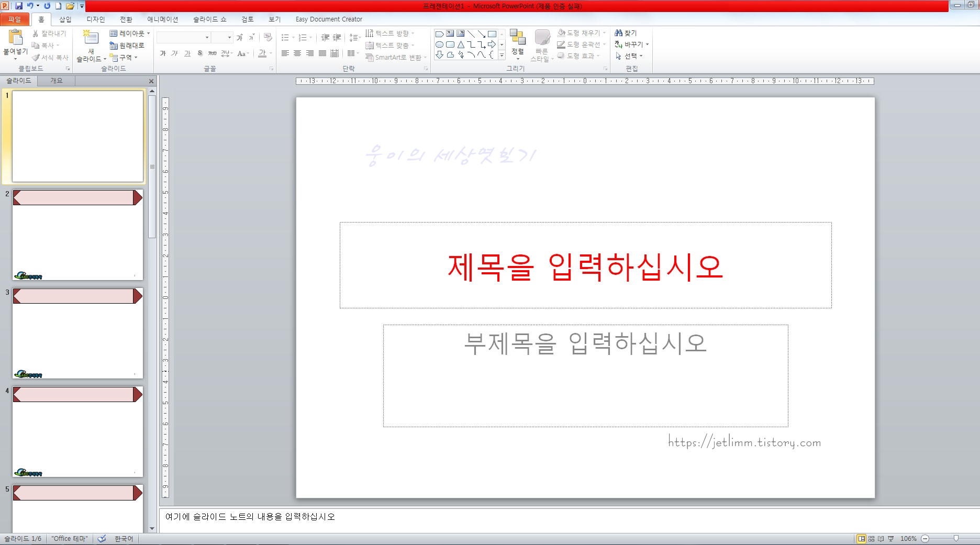The height and width of the screenshot is (545, 980).
Task: Switch to Outline (개요) pane tab
Action: coord(57,81)
